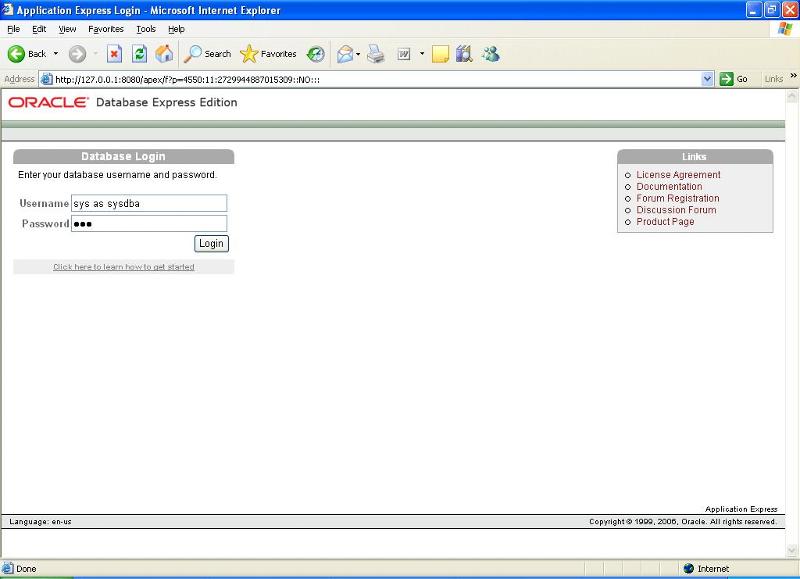
Task: Click the Stop loading icon
Action: [114, 54]
